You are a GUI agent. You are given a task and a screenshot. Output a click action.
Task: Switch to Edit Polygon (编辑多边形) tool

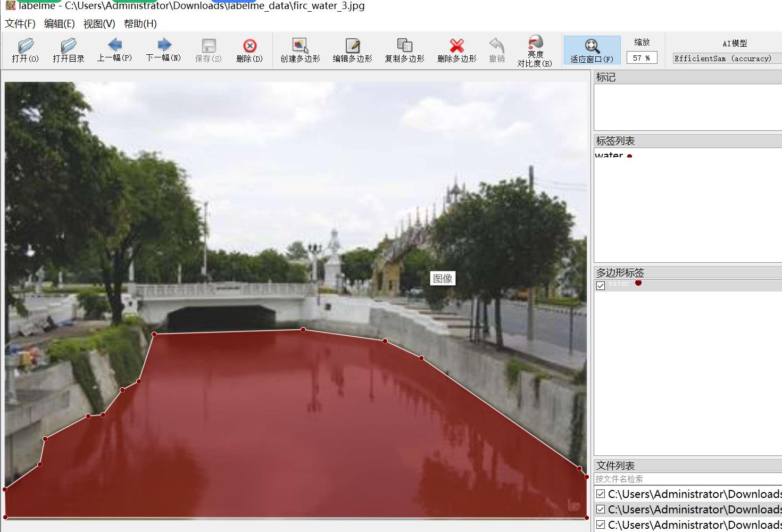[352, 50]
